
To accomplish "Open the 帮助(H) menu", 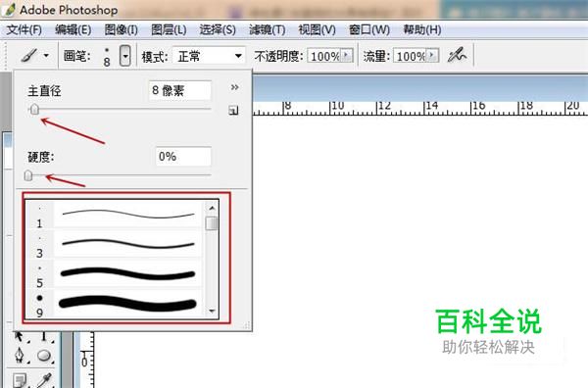I will [421, 30].
